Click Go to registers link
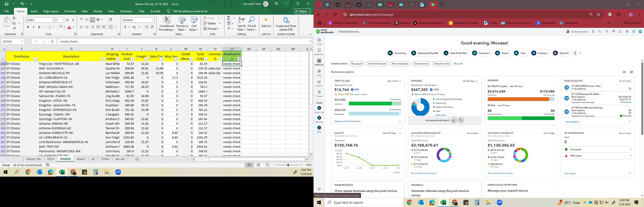The height and width of the screenshot is (207, 644). 573,122
